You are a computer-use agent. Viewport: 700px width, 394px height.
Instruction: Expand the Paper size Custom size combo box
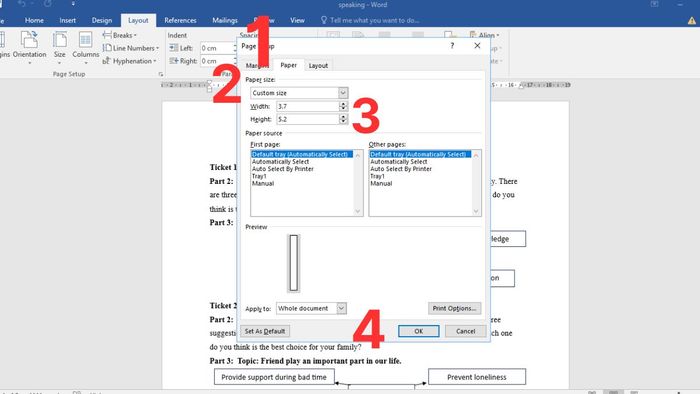point(299,93)
